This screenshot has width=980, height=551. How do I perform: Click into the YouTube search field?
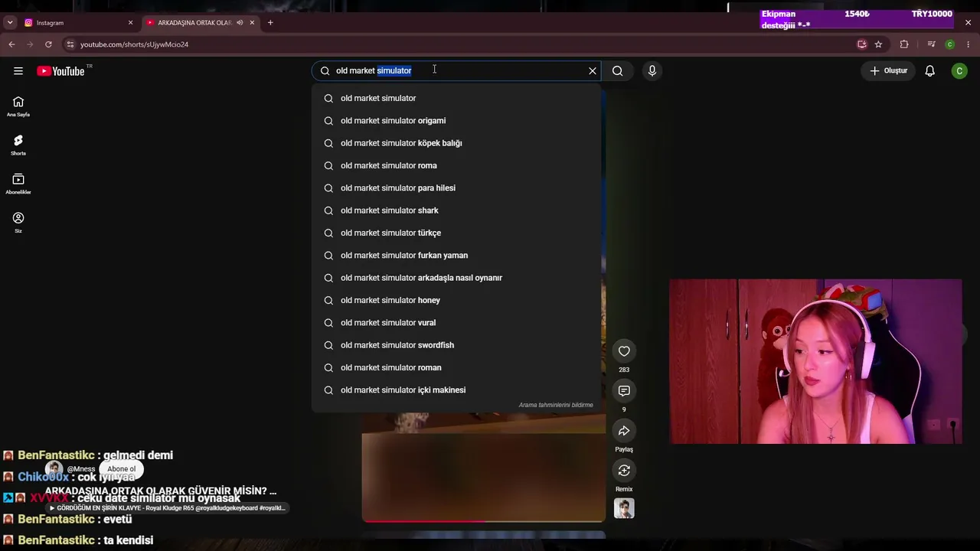point(456,71)
